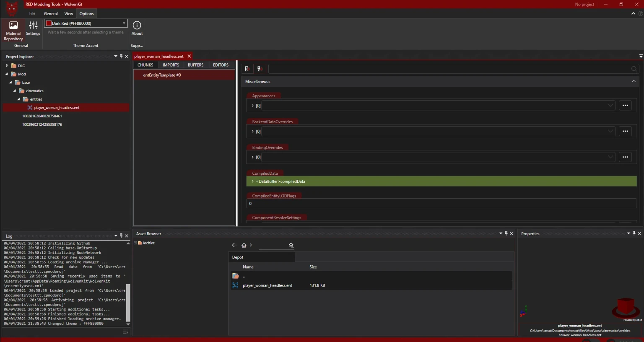The height and width of the screenshot is (342, 644).
Task: Click the WolvenKit wolf logo
Action: click(x=11, y=8)
